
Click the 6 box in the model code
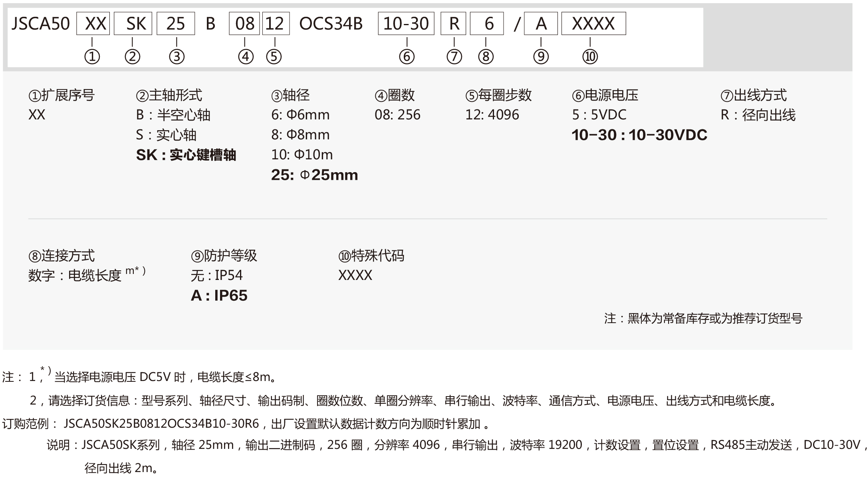487,24
